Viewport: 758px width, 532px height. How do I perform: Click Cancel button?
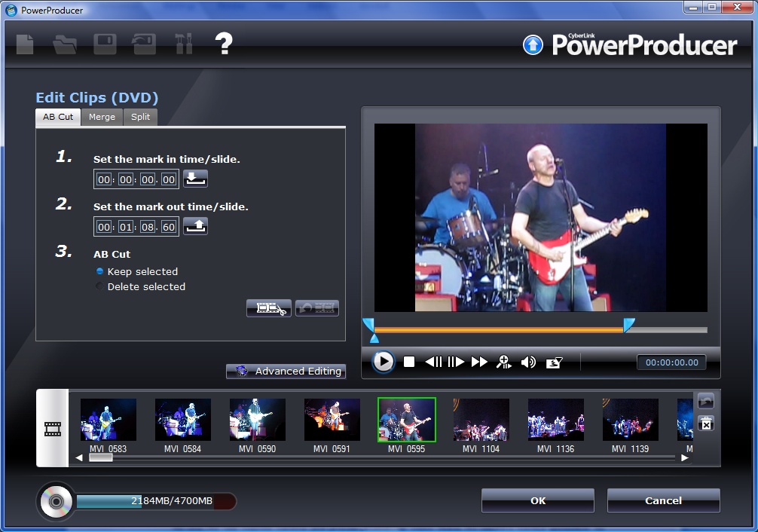(663, 500)
